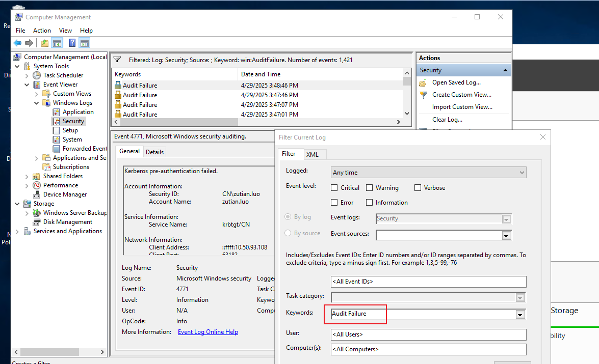Image resolution: width=599 pixels, height=364 pixels.
Task: Select the By source radio button
Action: [x=288, y=233]
